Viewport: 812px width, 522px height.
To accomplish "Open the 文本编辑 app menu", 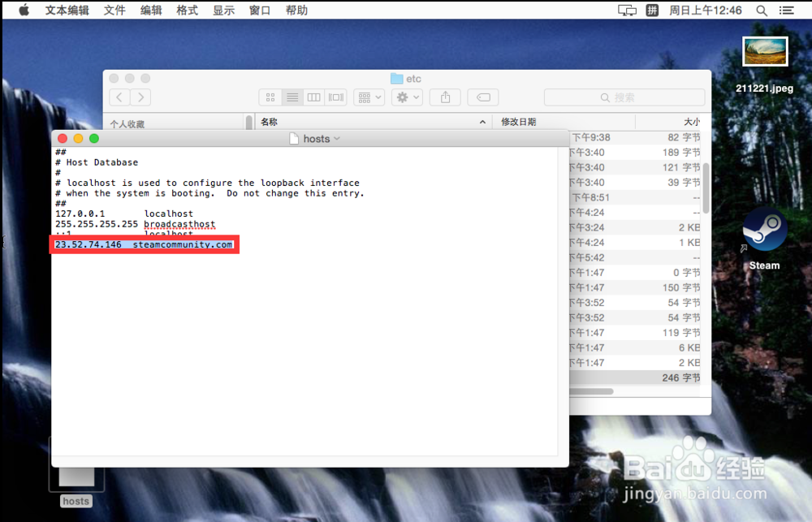I will point(67,10).
